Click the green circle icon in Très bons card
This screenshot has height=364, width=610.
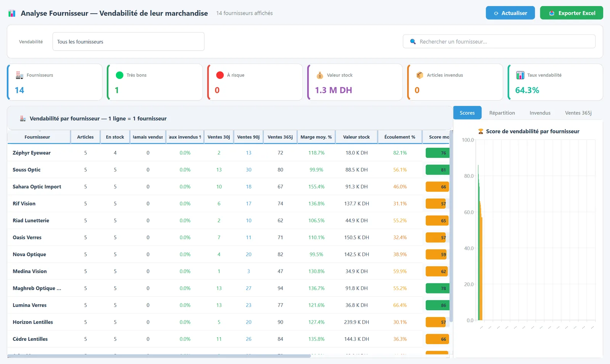coord(119,75)
